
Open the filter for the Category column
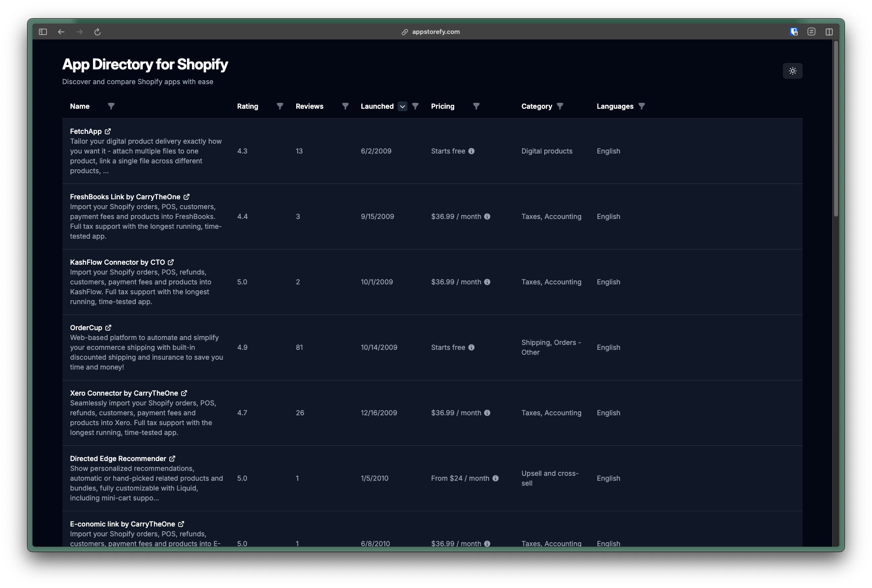[x=561, y=106]
